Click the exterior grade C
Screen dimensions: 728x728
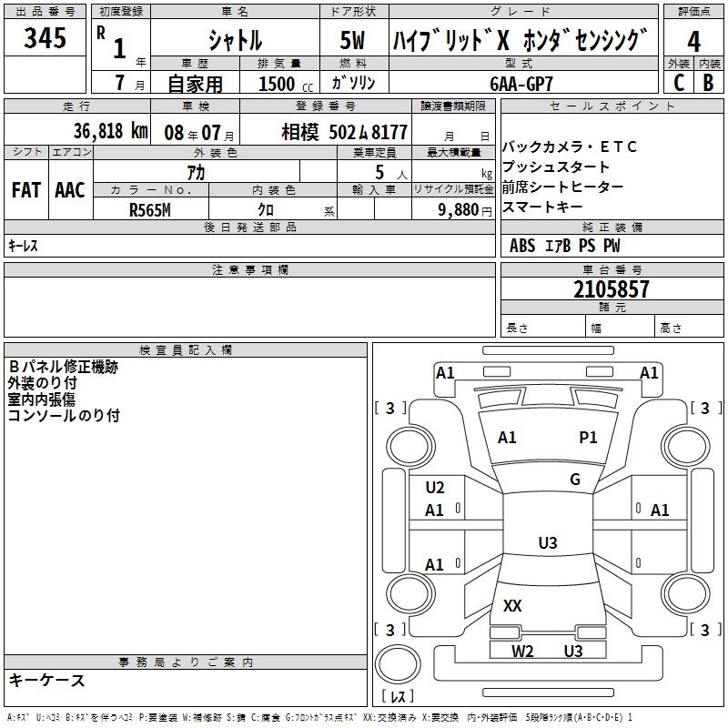(x=679, y=83)
